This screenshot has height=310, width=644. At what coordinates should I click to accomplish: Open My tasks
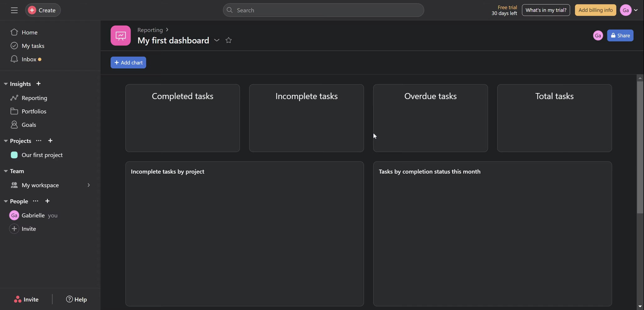[x=33, y=46]
